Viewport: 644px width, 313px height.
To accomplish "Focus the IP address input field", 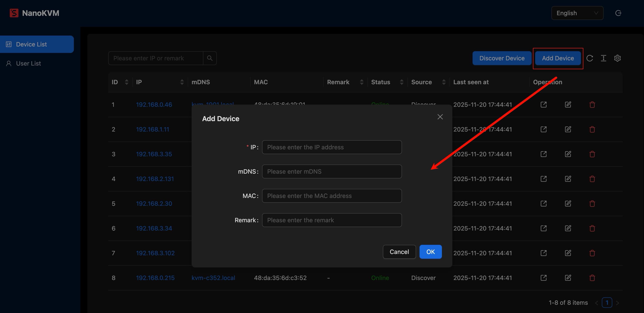I will point(332,147).
